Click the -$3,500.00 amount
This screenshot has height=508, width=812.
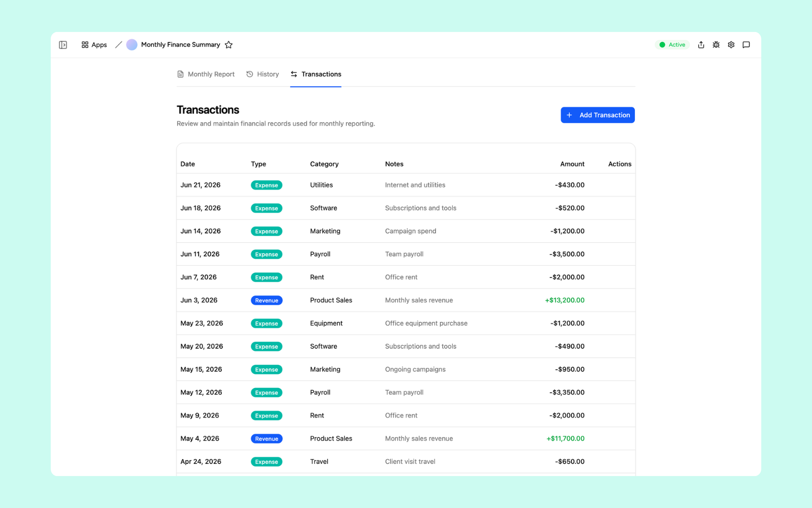[567, 254]
